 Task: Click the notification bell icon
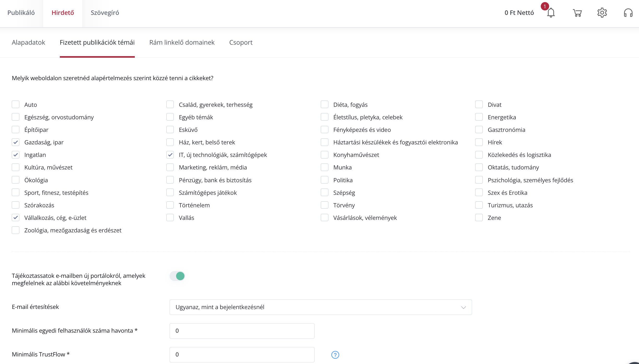(551, 13)
